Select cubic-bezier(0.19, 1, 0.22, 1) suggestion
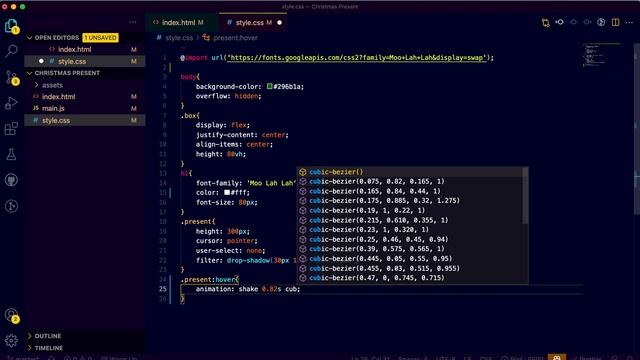 pos(410,211)
